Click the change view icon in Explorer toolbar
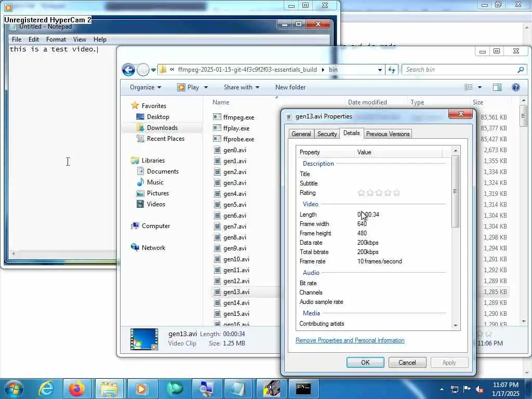The width and height of the screenshot is (532, 399). tap(469, 87)
